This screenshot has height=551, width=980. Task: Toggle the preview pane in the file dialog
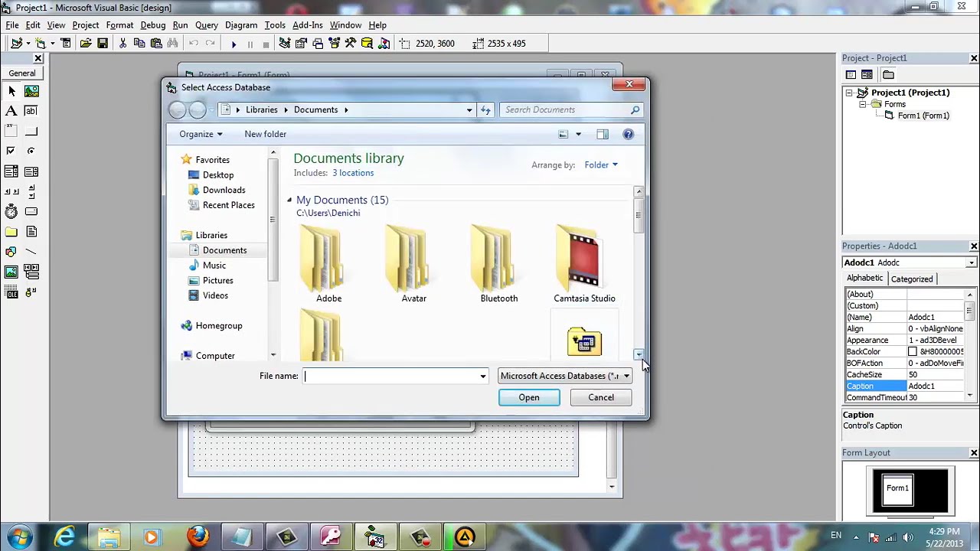point(603,134)
